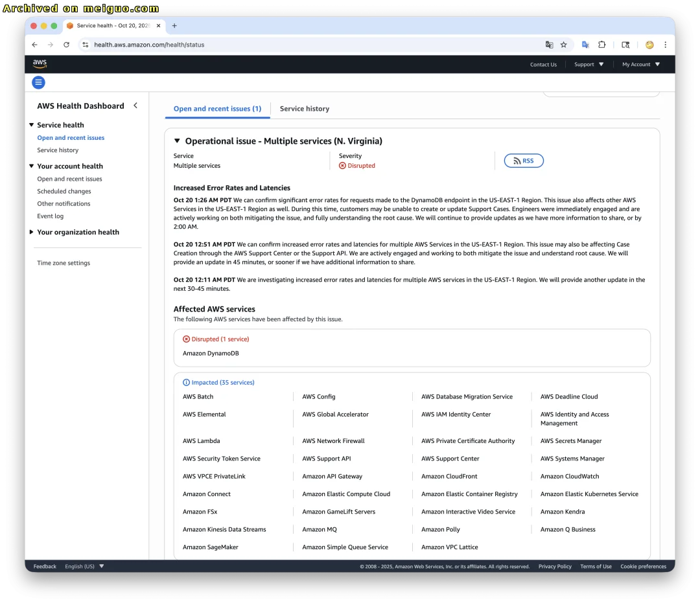Image resolution: width=700 pixels, height=605 pixels.
Task: Collapse the Operational issue section triangle
Action: tap(177, 141)
